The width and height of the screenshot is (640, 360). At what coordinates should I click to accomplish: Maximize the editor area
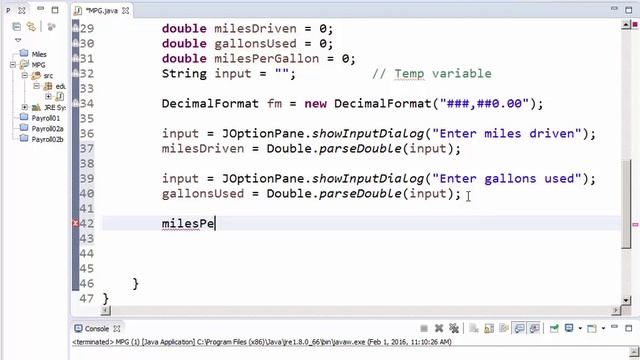(629, 10)
